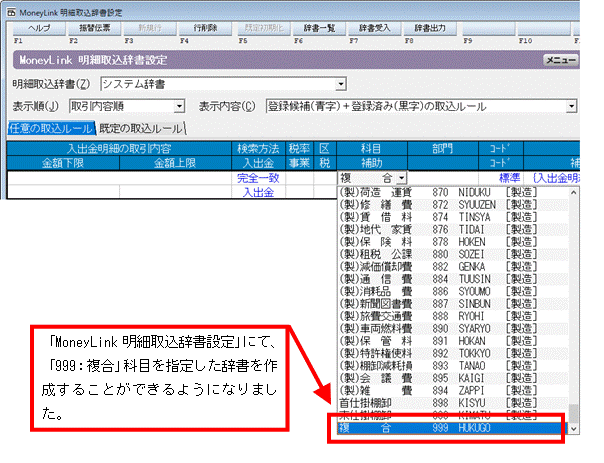Expand the 表示順 取引内容順 dropdown

tap(179, 106)
